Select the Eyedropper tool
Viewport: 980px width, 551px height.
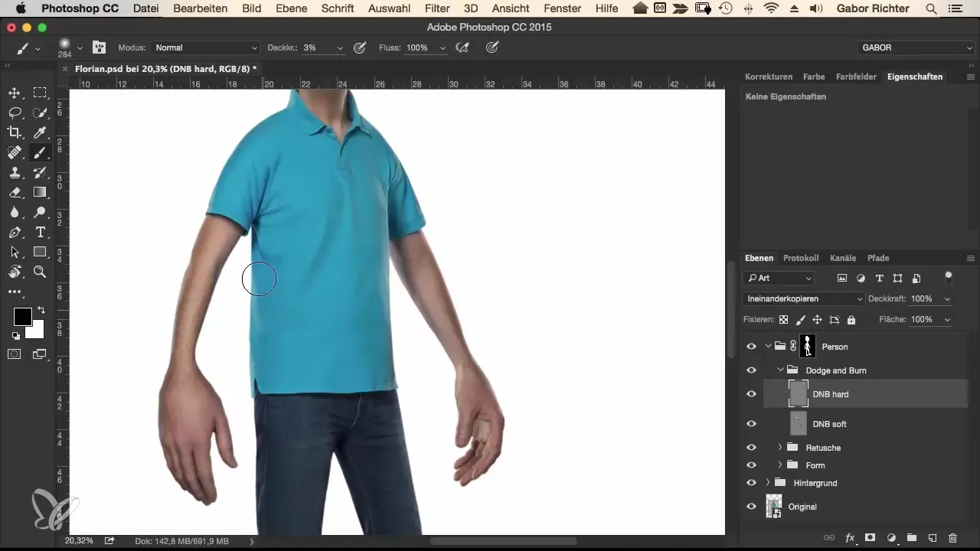[x=40, y=132]
